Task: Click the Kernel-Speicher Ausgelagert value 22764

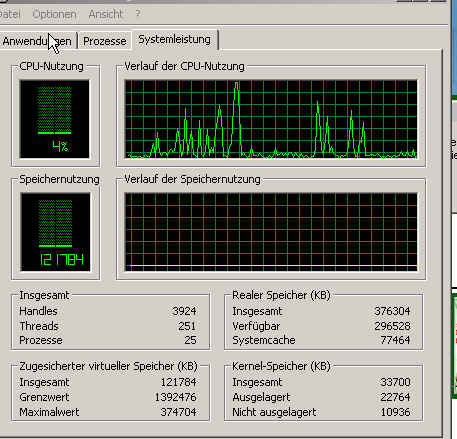Action: click(x=395, y=397)
